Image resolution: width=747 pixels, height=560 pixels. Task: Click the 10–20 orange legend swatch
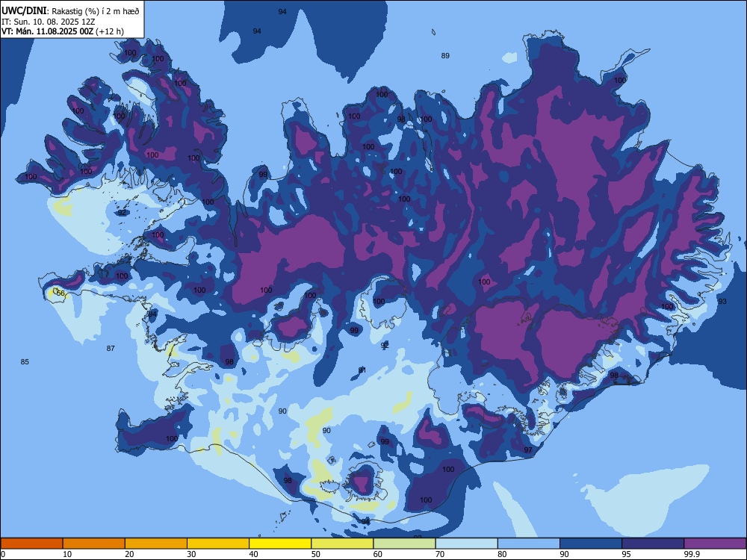(94, 544)
